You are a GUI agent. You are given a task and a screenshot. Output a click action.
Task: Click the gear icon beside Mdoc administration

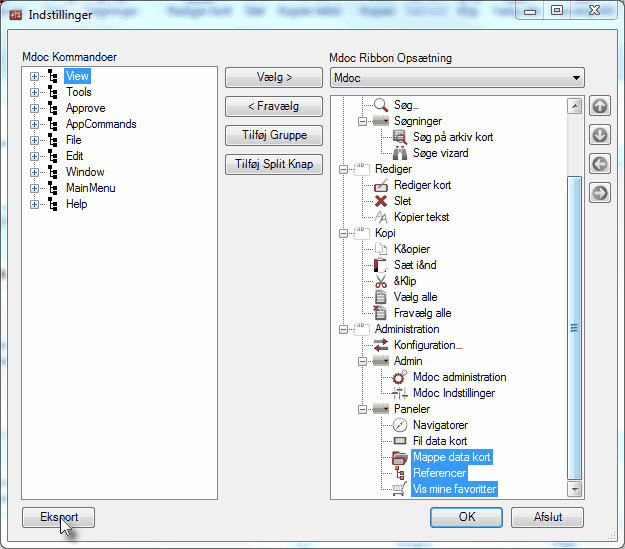pos(399,377)
